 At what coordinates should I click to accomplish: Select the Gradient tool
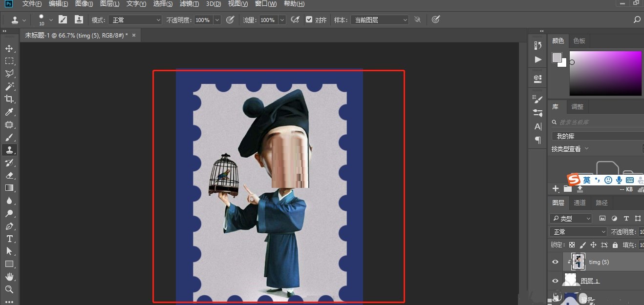9,188
